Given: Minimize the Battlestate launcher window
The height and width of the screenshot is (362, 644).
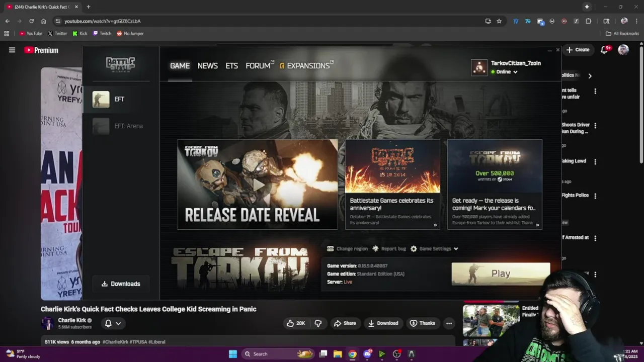Looking at the screenshot, I should [x=549, y=50].
